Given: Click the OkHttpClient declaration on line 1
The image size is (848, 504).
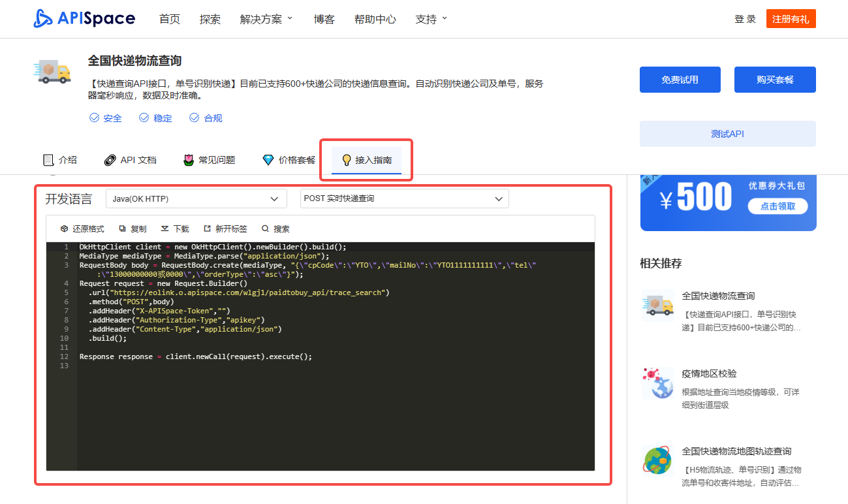Looking at the screenshot, I should [213, 247].
